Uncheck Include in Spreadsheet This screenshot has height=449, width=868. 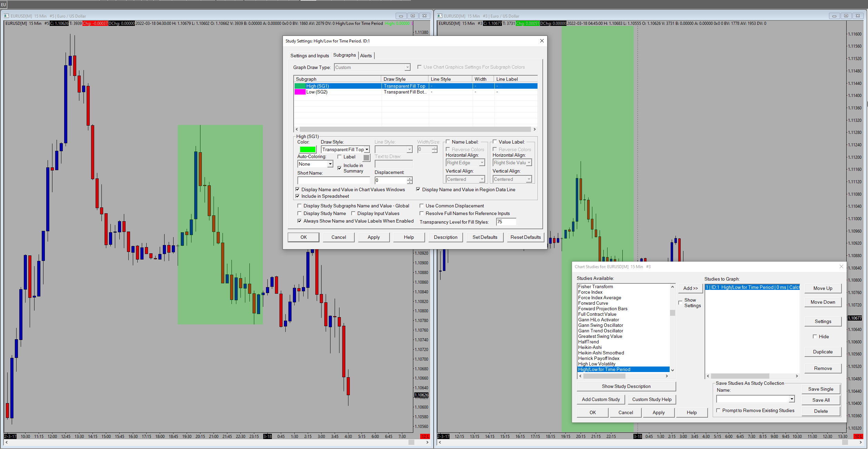[x=297, y=196]
